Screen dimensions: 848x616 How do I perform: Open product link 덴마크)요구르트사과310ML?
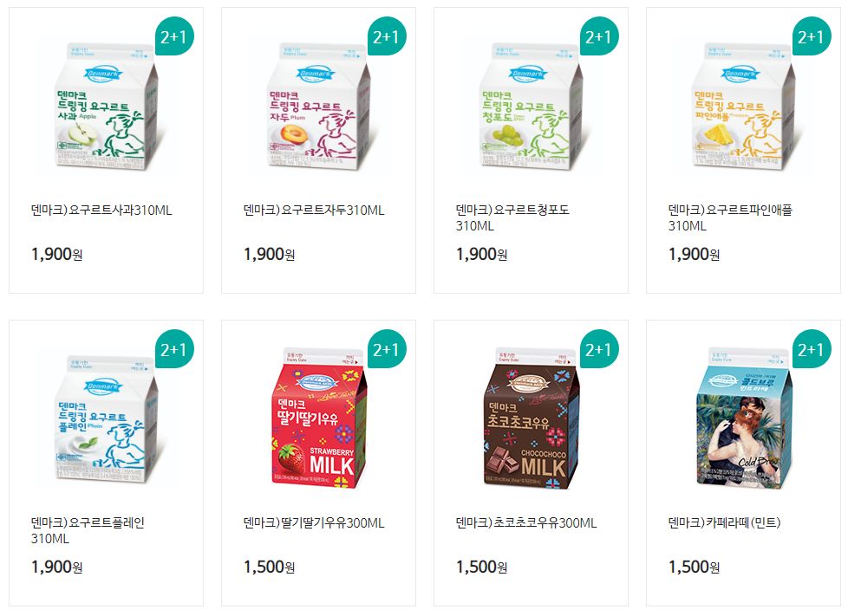(x=101, y=211)
